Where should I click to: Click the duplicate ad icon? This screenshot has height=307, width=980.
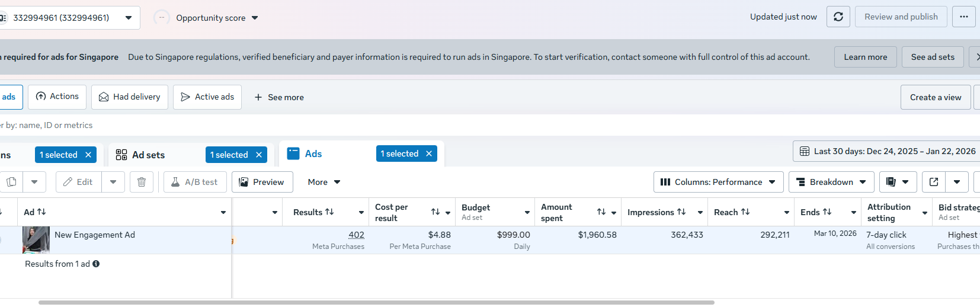pyautogui.click(x=11, y=182)
